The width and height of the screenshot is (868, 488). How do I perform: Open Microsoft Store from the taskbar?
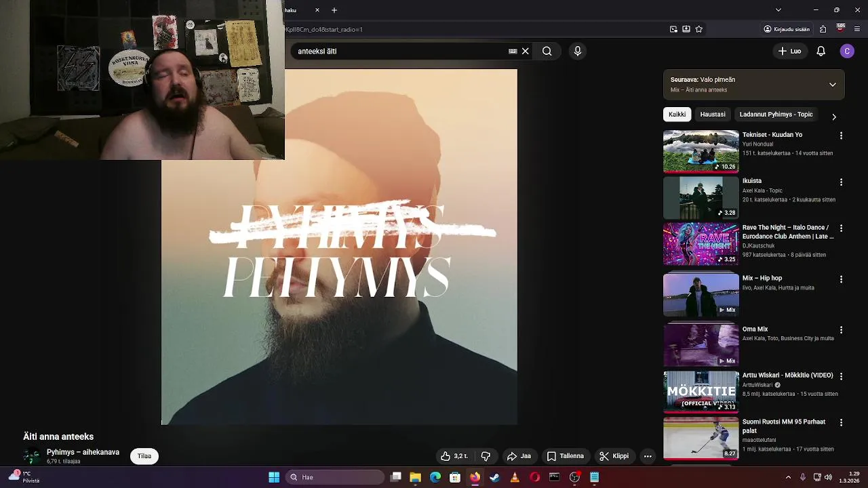pyautogui.click(x=455, y=477)
